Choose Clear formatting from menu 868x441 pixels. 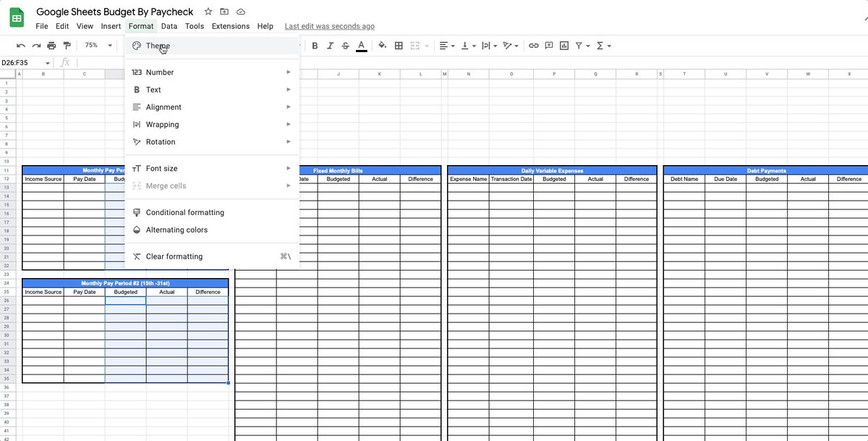[212, 256]
